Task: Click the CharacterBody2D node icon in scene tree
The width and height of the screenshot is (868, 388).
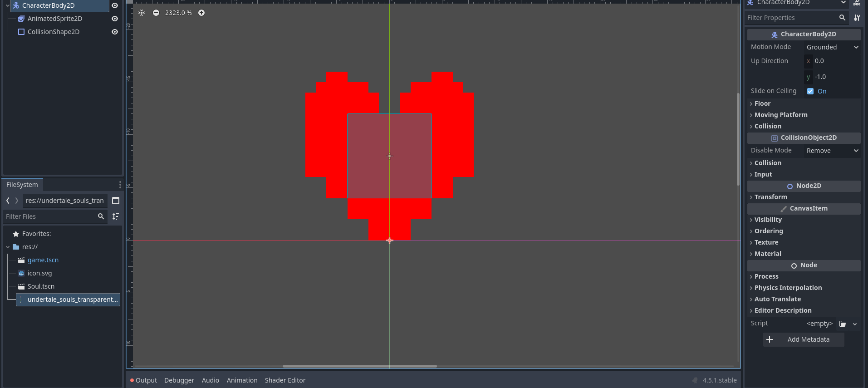Action: click(16, 5)
